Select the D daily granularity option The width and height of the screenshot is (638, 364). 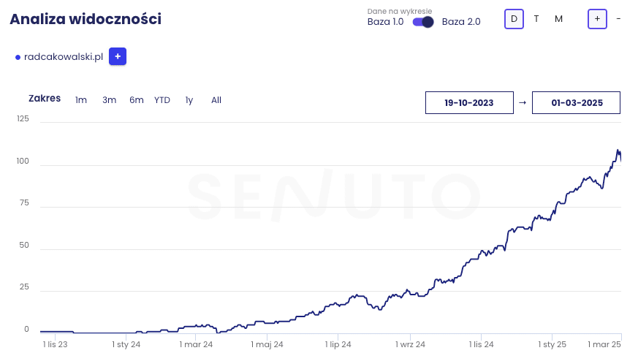514,19
